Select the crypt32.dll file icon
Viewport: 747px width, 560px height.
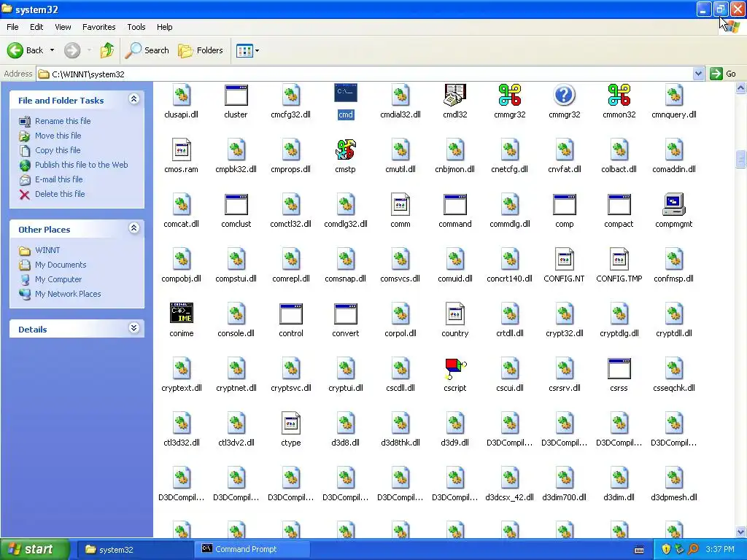click(x=564, y=314)
